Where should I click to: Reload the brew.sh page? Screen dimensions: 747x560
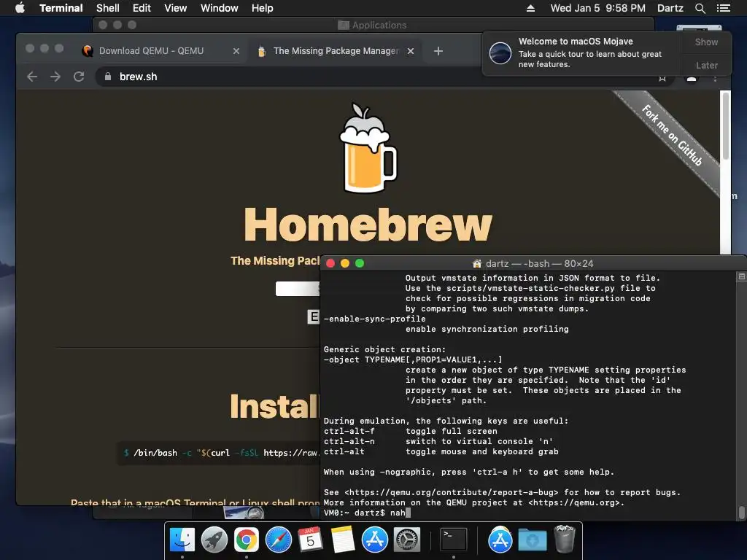pos(79,77)
